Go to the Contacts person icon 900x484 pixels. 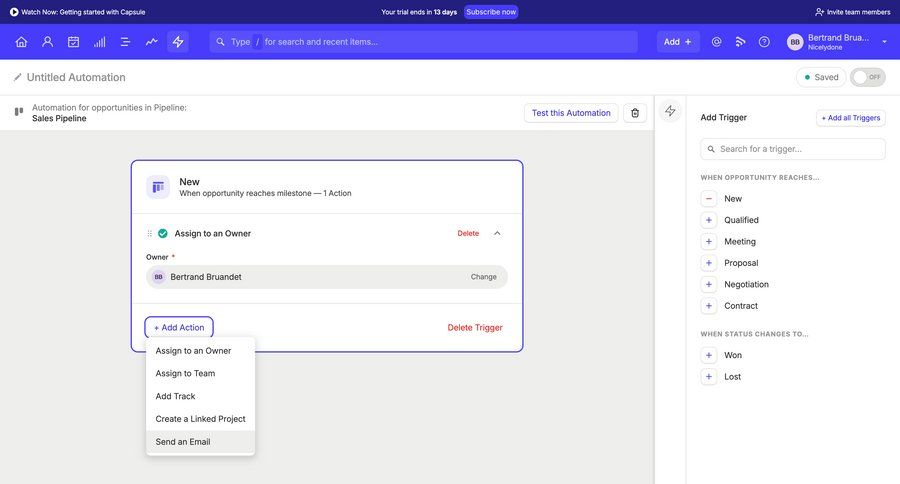(x=47, y=42)
